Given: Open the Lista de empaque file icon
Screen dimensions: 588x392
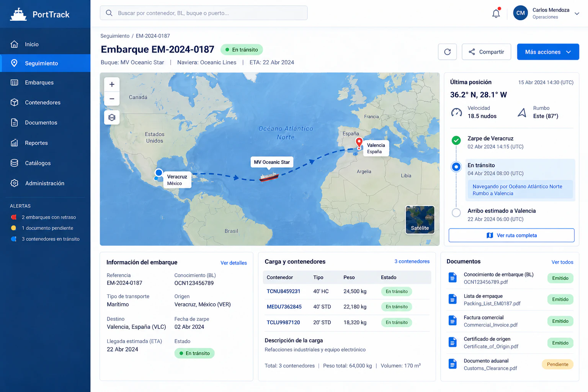Looking at the screenshot, I should click(452, 299).
